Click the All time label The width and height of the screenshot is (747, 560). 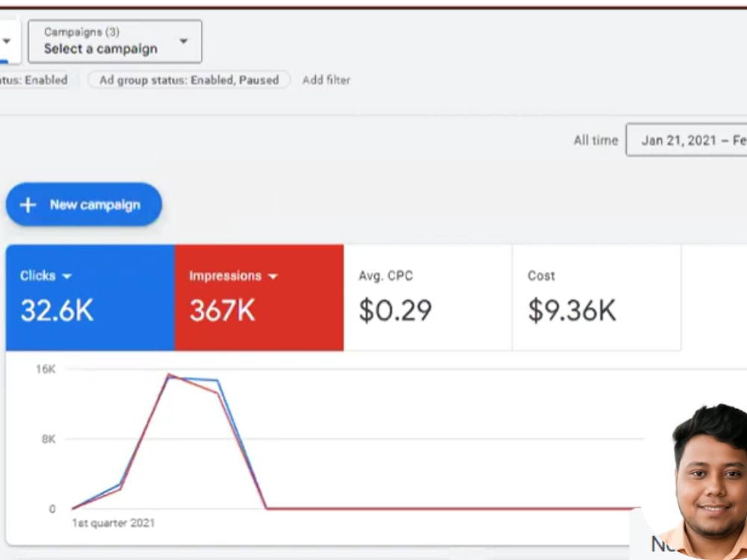(595, 140)
